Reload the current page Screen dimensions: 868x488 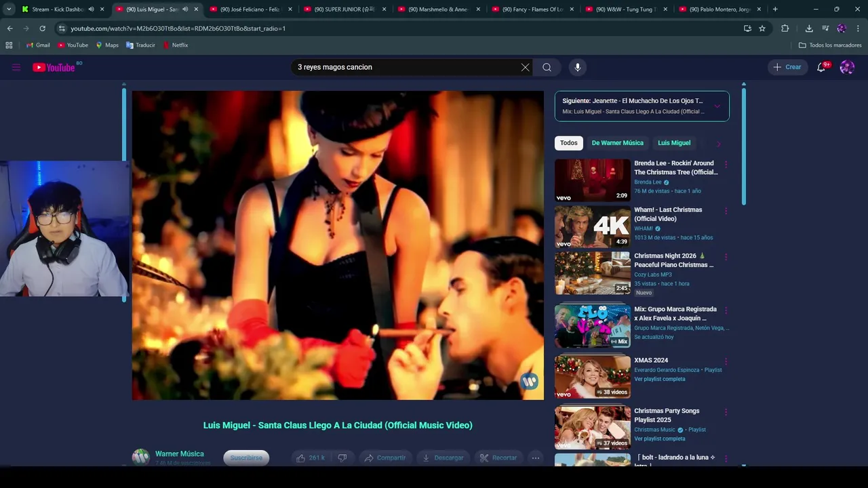tap(42, 28)
